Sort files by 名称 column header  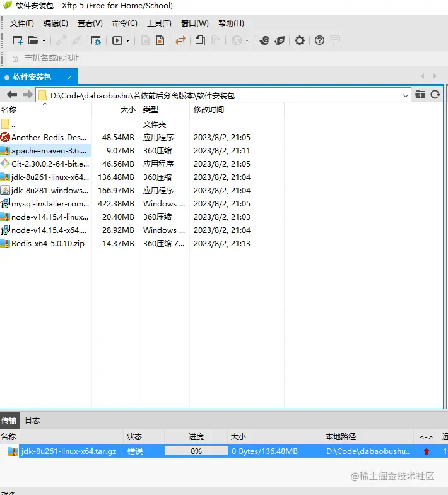click(45, 110)
